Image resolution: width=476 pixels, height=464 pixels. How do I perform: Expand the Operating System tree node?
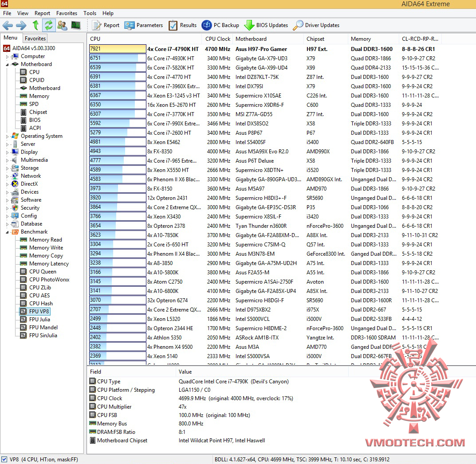7,136
